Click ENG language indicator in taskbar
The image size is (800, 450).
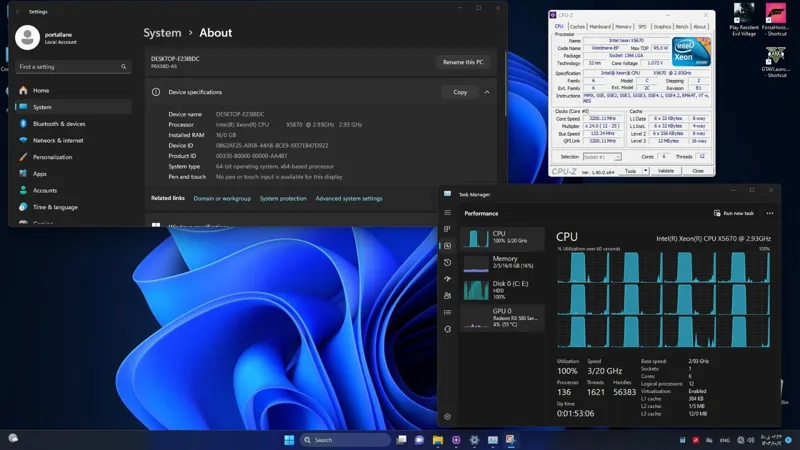point(724,440)
